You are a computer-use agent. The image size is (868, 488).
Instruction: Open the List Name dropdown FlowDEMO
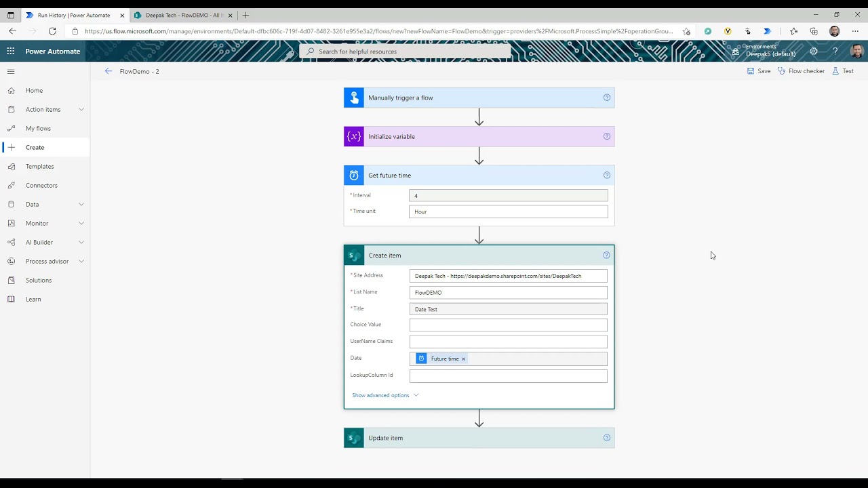508,292
